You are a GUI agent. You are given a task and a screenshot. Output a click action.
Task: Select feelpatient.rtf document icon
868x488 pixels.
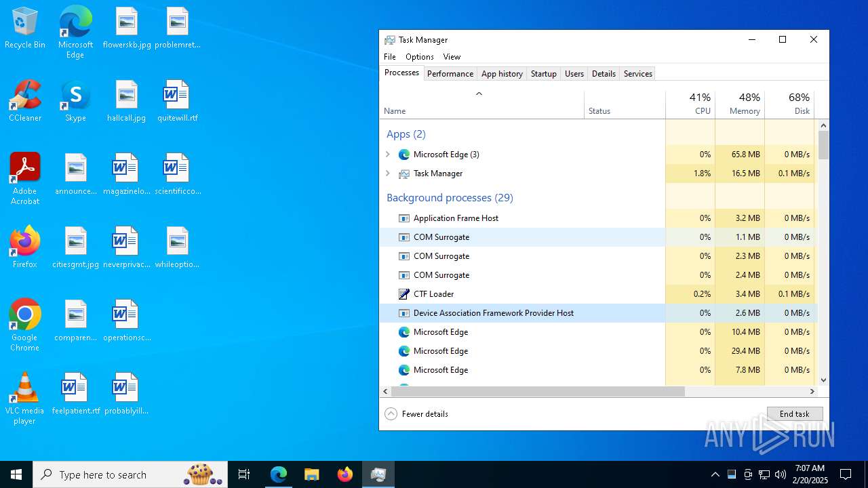tap(76, 394)
